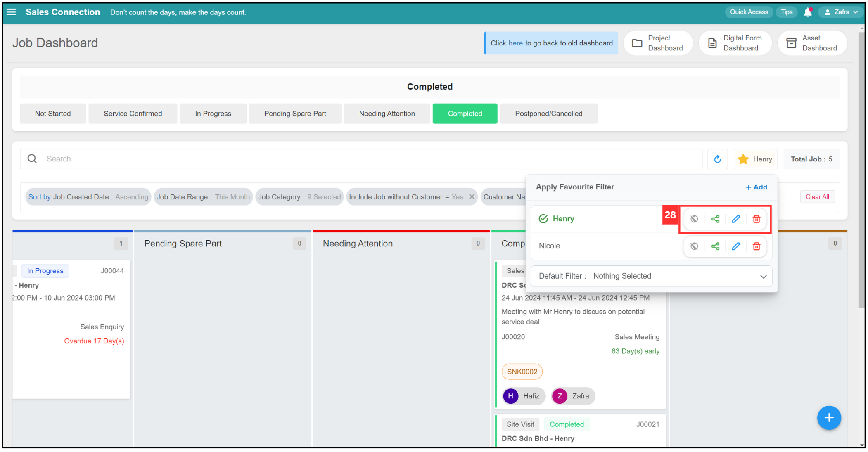Click the Completed badge on J00021
The height and width of the screenshot is (452, 868).
pyautogui.click(x=567, y=424)
